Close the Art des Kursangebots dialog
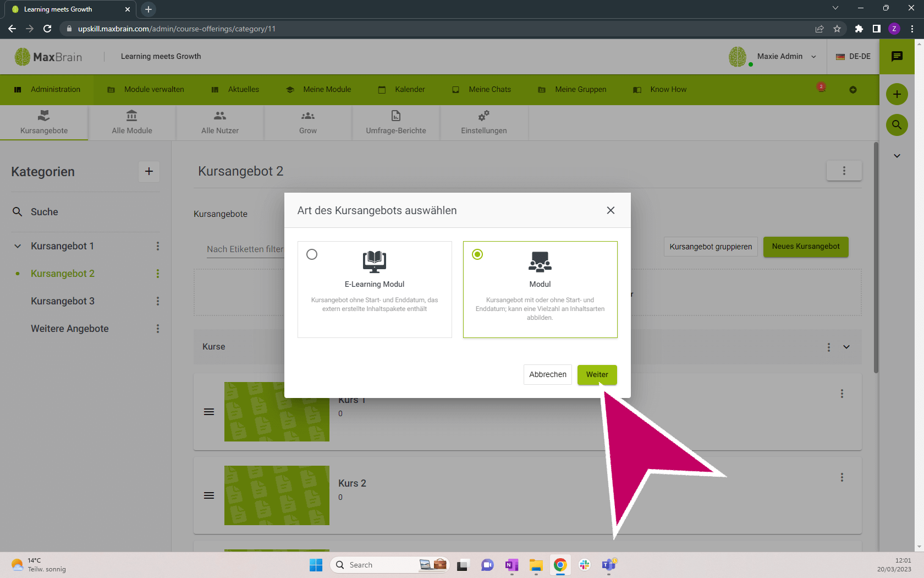924x578 pixels. click(x=610, y=210)
